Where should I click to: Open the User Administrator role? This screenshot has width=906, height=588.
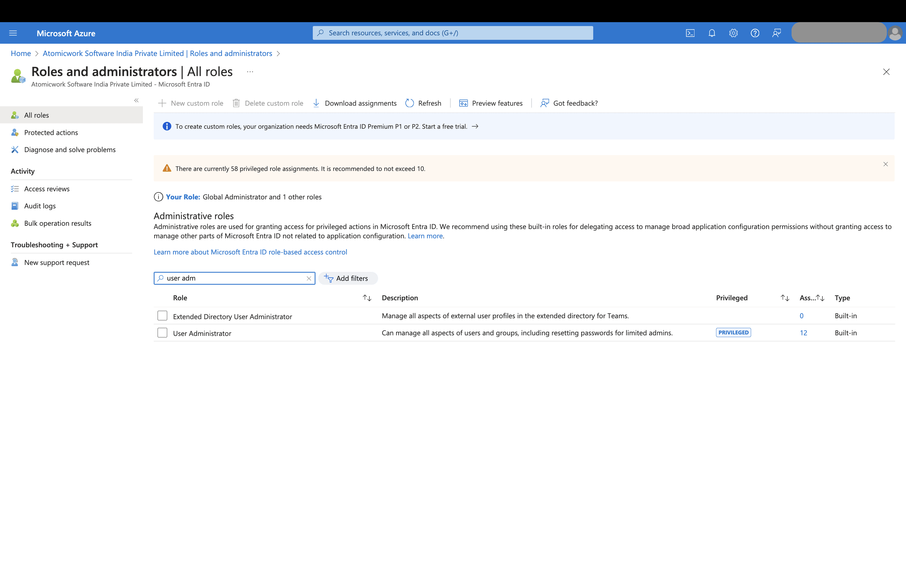(202, 333)
